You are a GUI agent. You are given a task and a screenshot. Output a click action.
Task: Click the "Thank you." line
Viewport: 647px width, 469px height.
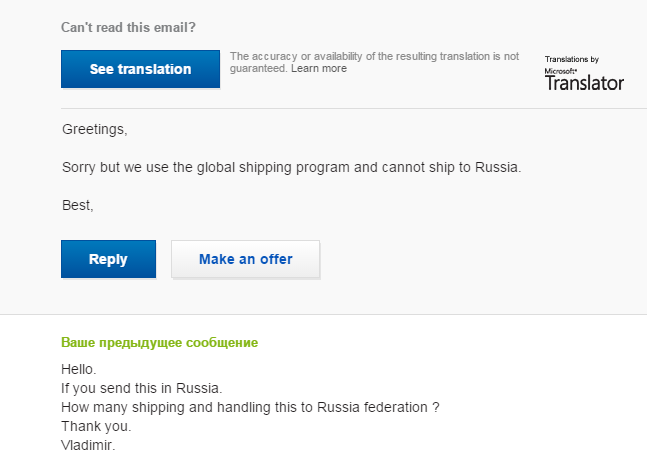[94, 426]
